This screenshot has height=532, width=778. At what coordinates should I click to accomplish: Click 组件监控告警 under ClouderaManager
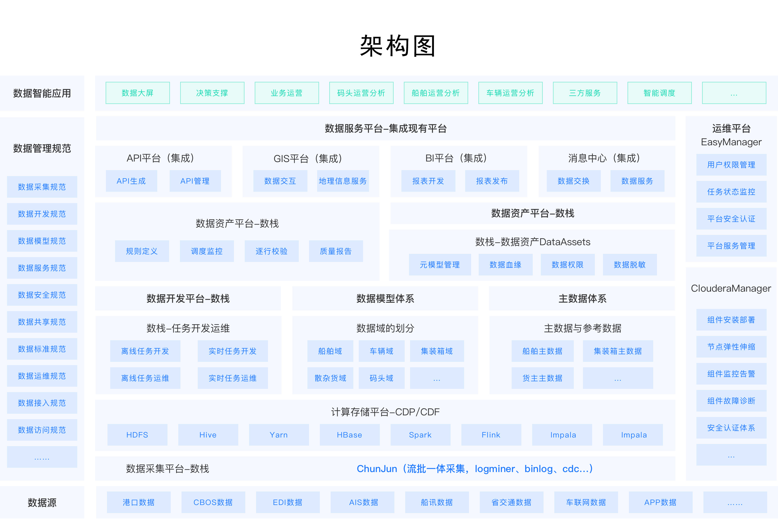pos(731,374)
